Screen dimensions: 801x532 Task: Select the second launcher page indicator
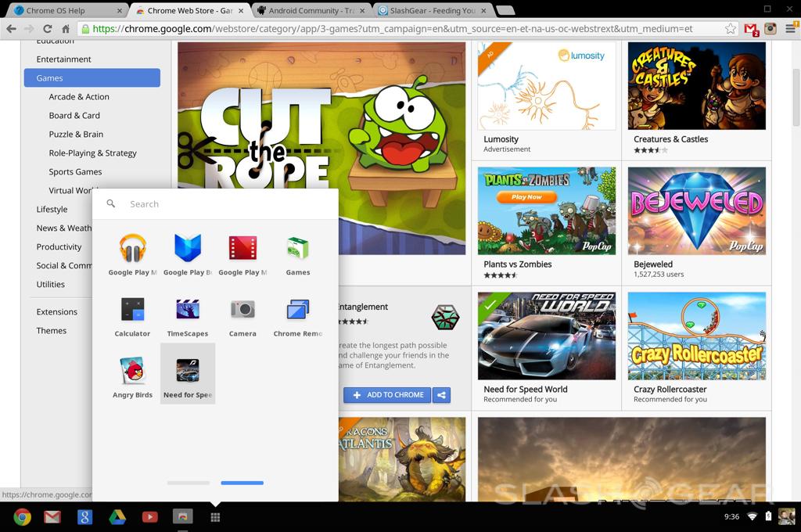coord(242,483)
